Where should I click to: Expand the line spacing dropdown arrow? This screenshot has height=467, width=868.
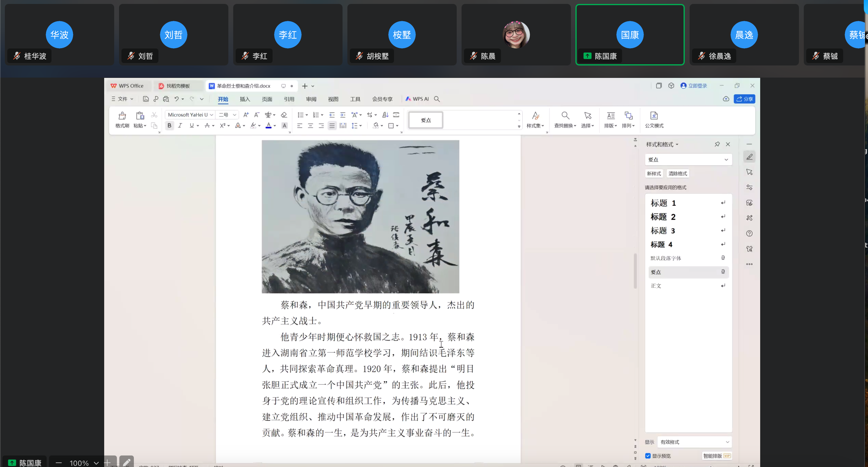[360, 125]
